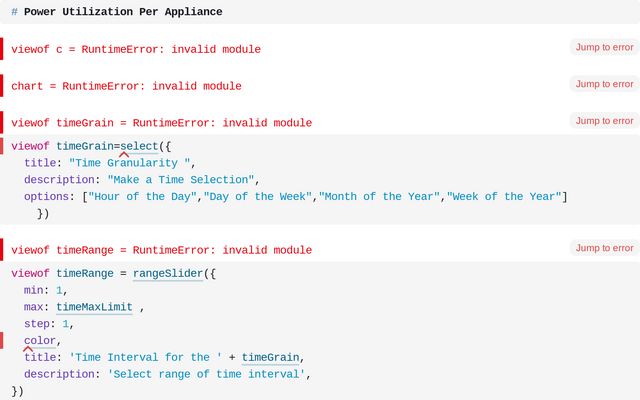The width and height of the screenshot is (640, 400).
Task: Click the chart RuntimeError output line
Action: (126, 86)
